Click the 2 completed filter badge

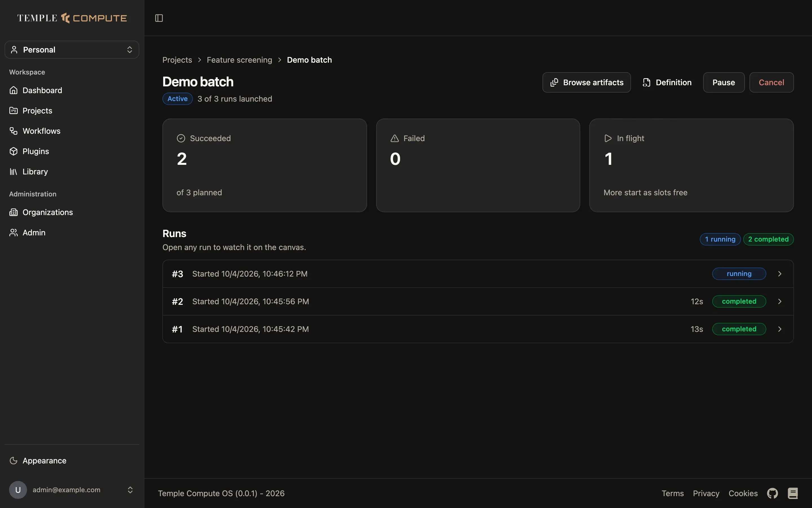pyautogui.click(x=768, y=239)
